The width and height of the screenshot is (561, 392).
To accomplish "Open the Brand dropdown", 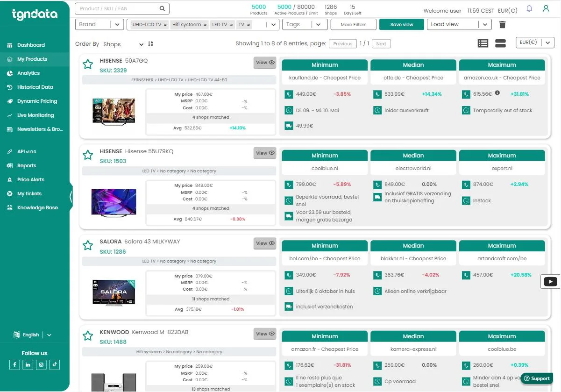I will click(99, 24).
